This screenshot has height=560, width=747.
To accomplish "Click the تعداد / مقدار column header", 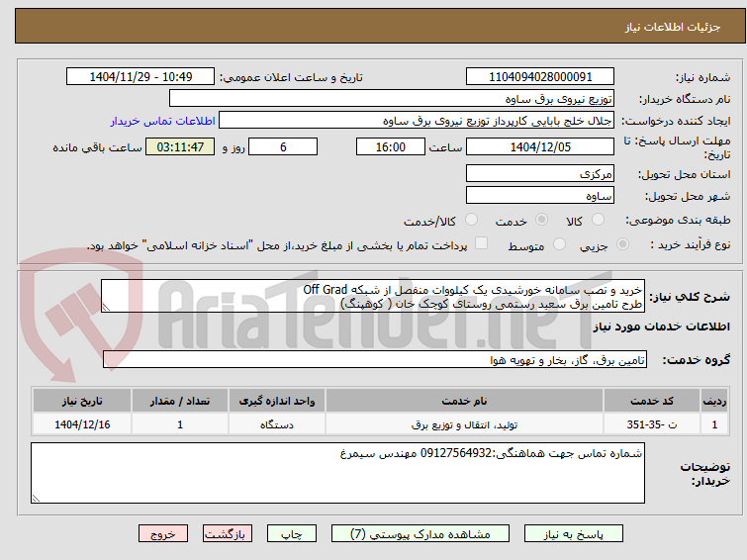I will pos(180,401).
